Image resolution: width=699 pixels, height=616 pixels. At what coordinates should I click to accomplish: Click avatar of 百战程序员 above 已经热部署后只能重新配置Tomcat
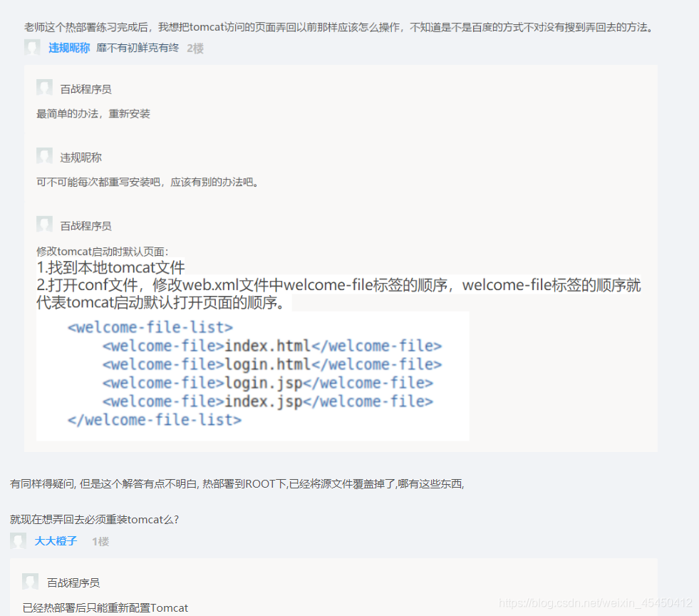[x=30, y=582]
